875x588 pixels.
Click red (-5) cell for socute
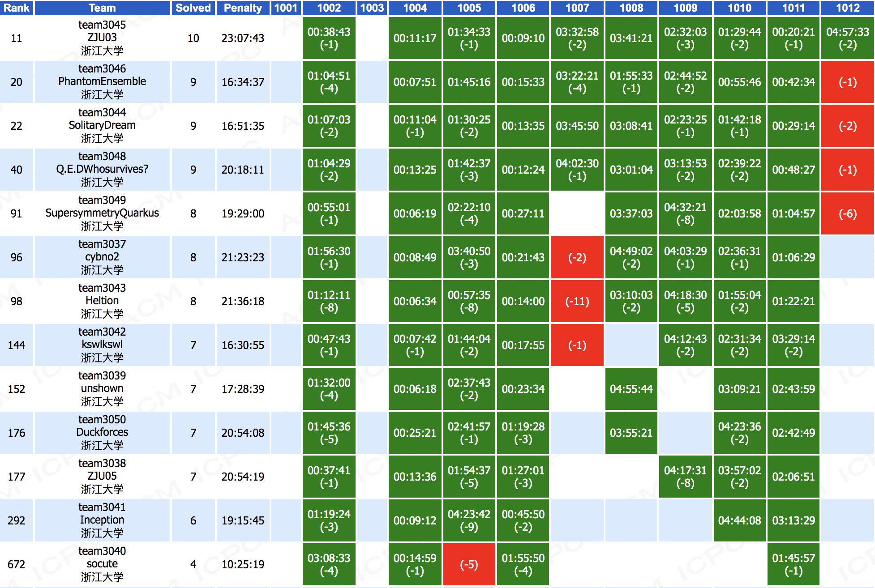tap(469, 564)
